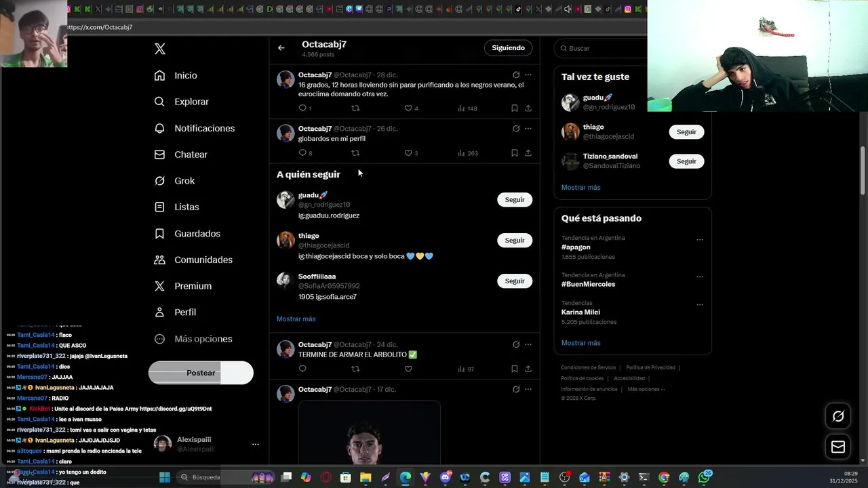The image size is (868, 488).
Task: Open more options on the 17 dic. post
Action: 528,389
